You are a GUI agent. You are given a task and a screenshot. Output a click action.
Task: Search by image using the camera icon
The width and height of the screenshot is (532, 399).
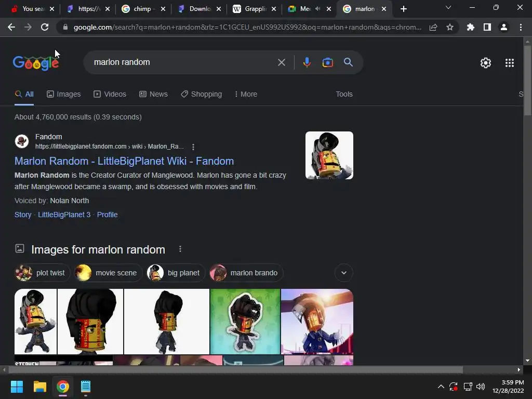pyautogui.click(x=327, y=62)
